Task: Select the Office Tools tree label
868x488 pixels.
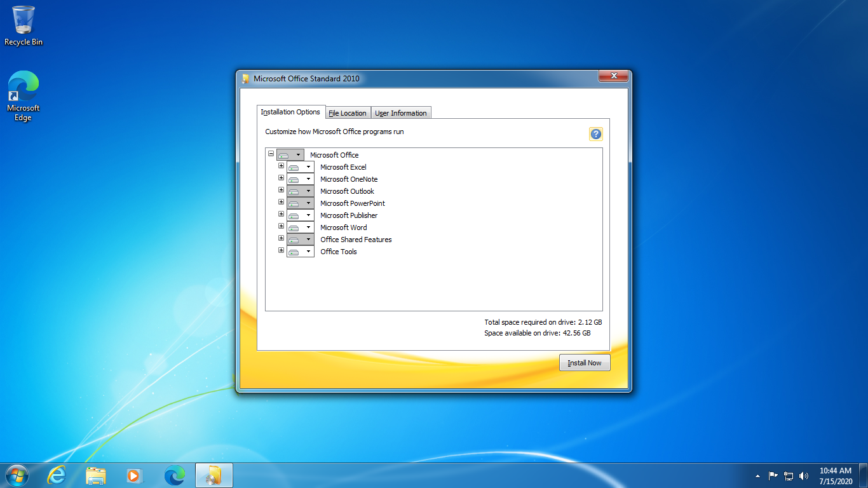Action: pos(339,252)
